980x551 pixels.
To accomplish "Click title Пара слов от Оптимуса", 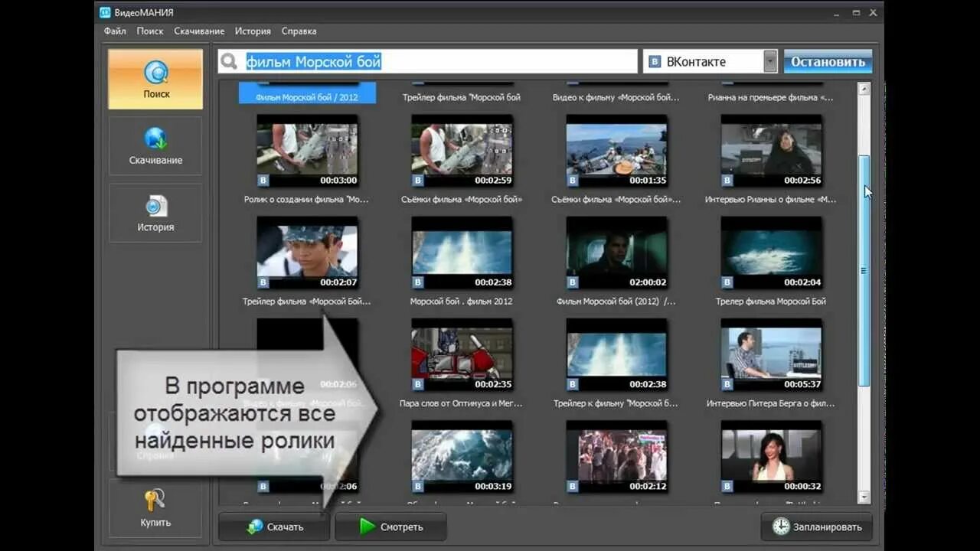I will 462,403.
